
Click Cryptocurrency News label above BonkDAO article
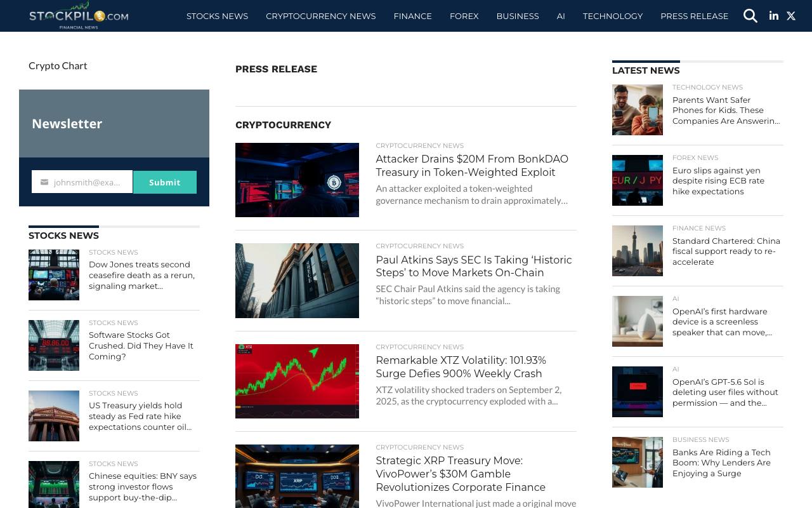tap(419, 146)
